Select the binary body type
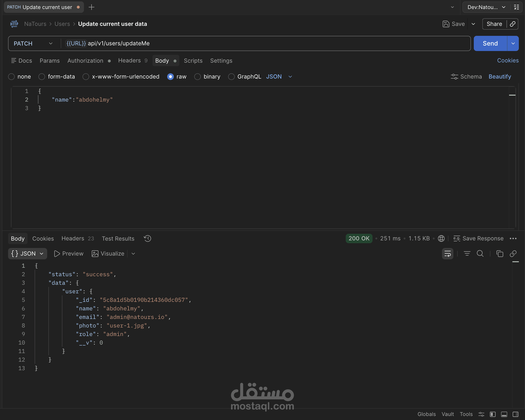525x420 pixels. click(x=198, y=77)
